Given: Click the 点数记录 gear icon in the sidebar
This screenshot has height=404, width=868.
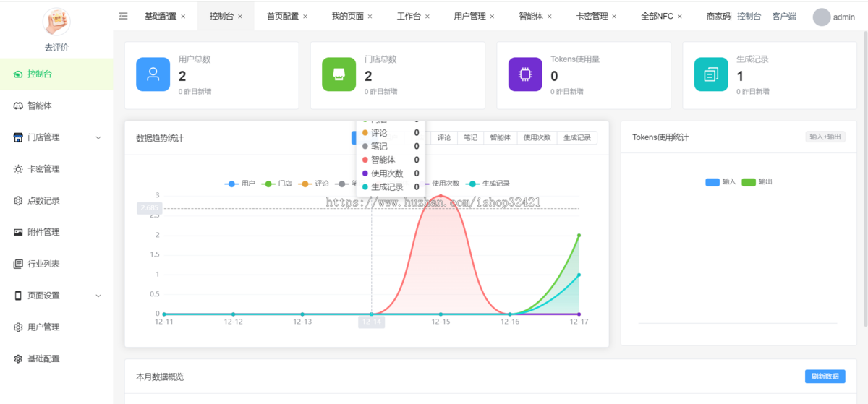Looking at the screenshot, I should pyautogui.click(x=18, y=201).
